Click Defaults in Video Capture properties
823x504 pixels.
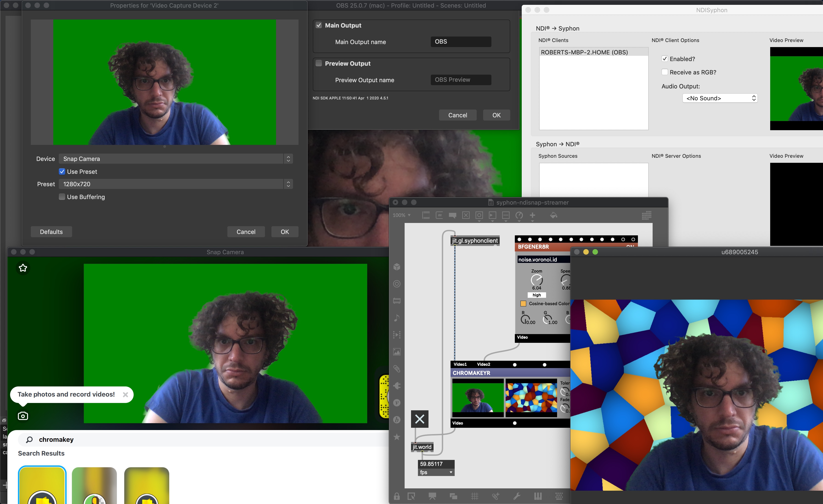(51, 232)
